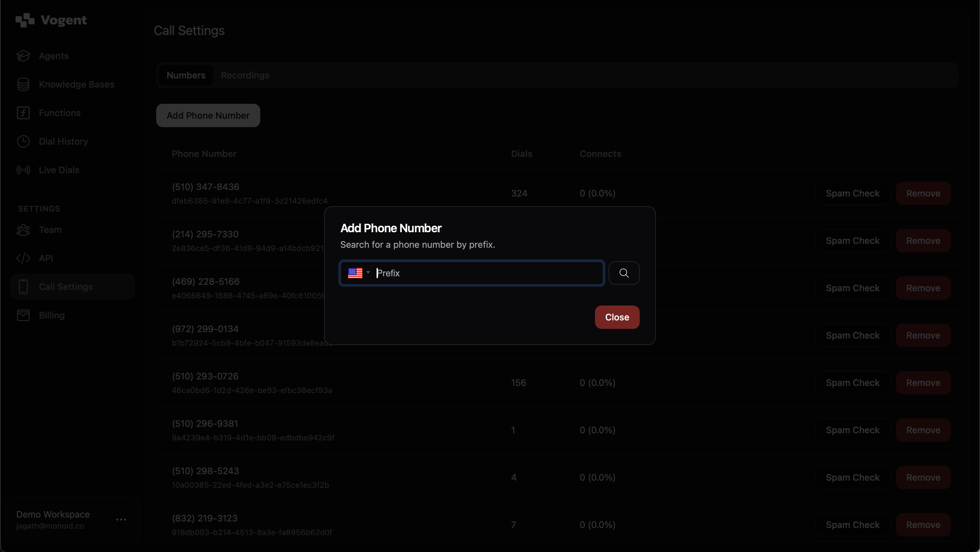Click into the Prefix input field
The height and width of the screenshot is (552, 980).
click(x=487, y=273)
